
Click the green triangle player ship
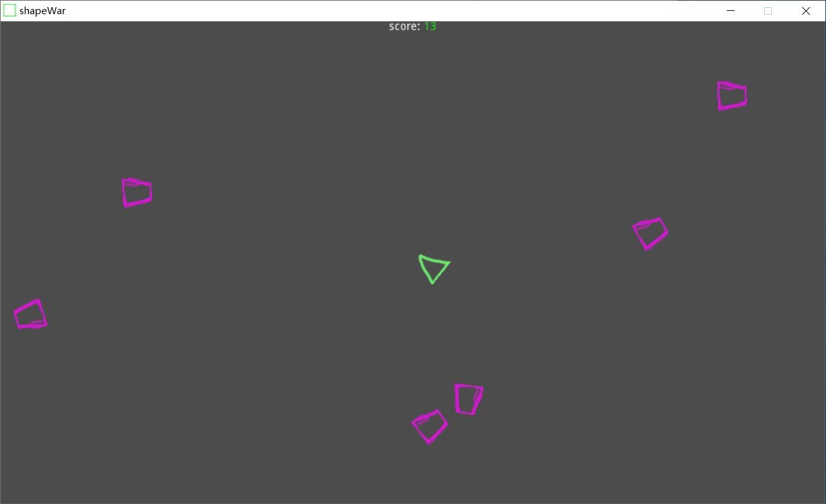point(433,267)
